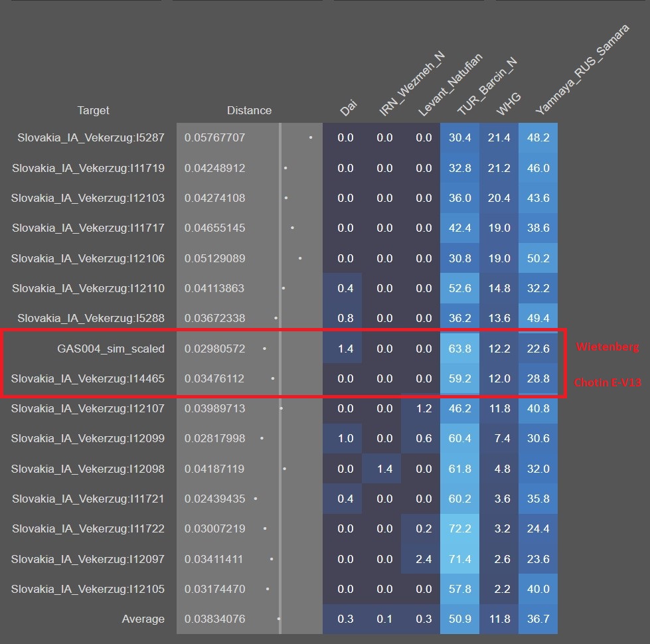Click TUR_Barcin_N cell 63.8 for GAS004
Image resolution: width=650 pixels, height=644 pixels.
pyautogui.click(x=459, y=349)
